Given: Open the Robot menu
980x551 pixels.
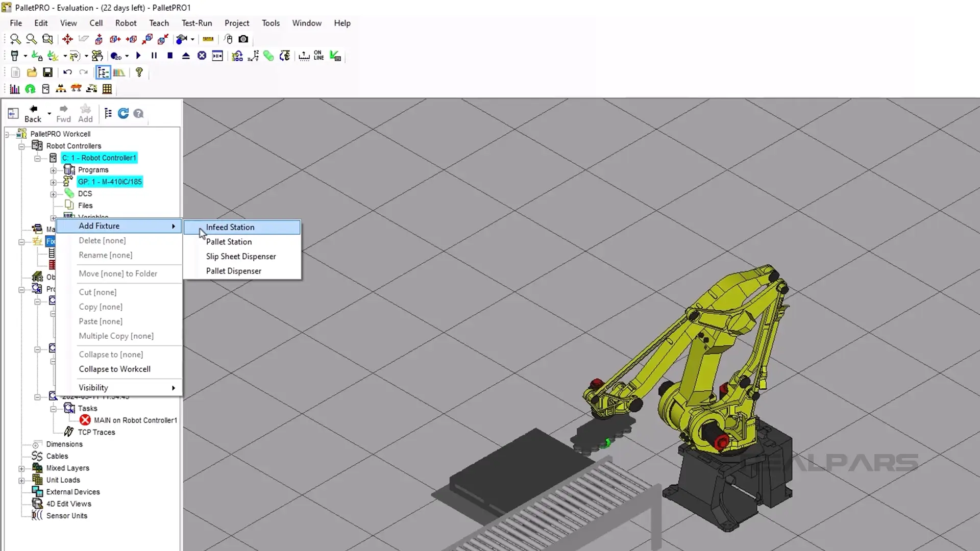Looking at the screenshot, I should tap(126, 23).
